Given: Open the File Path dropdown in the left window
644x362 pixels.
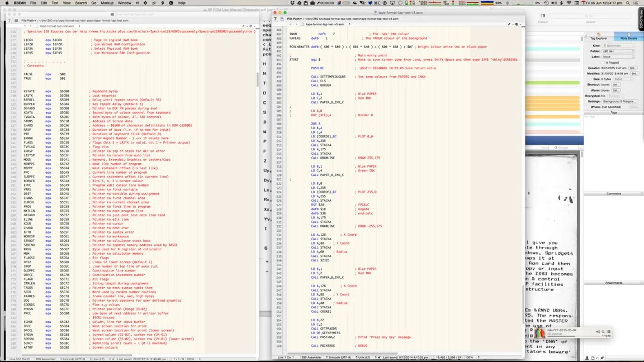Looking at the screenshot, I should pyautogui.click(x=29, y=21).
